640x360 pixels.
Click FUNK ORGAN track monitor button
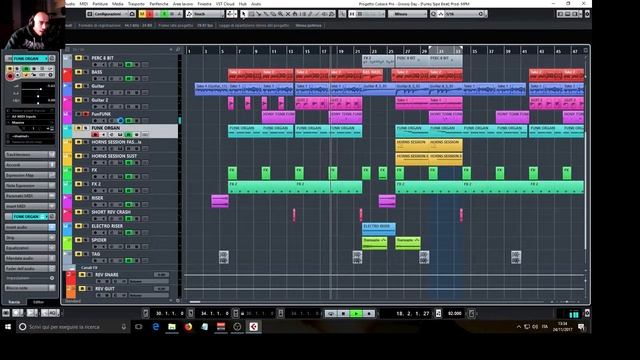click(x=103, y=134)
